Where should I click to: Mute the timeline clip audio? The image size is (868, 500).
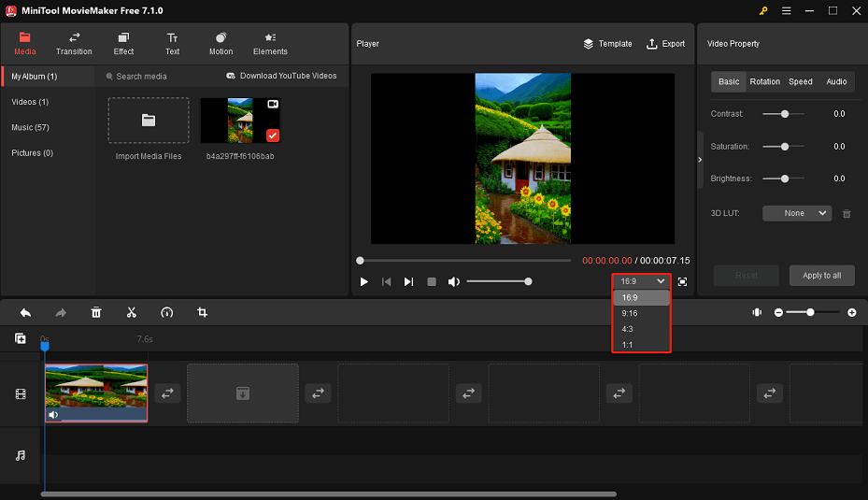tap(53, 415)
